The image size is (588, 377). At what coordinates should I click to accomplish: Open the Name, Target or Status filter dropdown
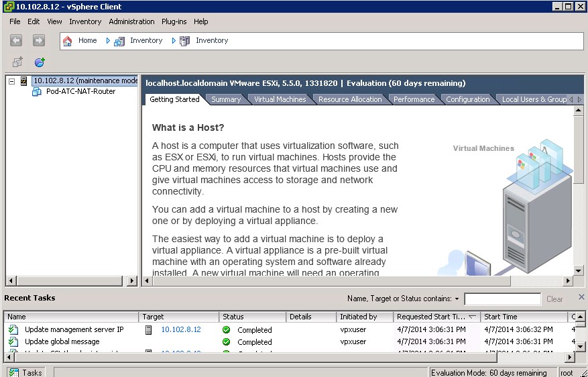click(x=457, y=299)
